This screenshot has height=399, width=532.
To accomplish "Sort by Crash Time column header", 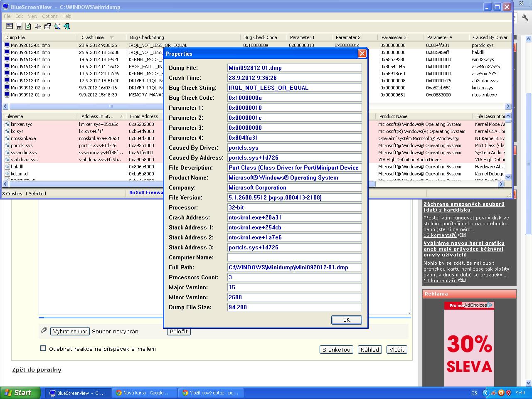I will (x=93, y=37).
